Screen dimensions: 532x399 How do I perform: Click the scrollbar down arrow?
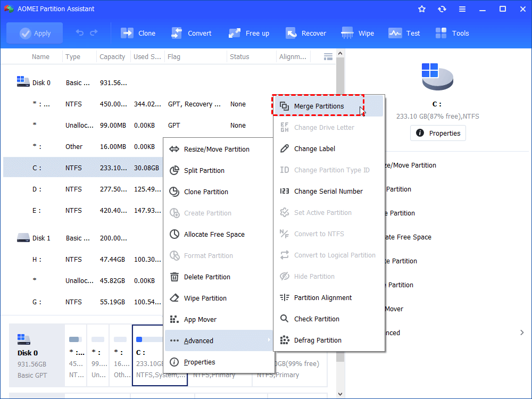tap(340, 394)
